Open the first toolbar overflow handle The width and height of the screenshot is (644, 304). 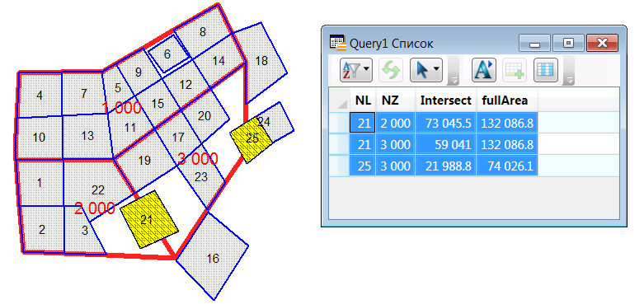point(454,72)
